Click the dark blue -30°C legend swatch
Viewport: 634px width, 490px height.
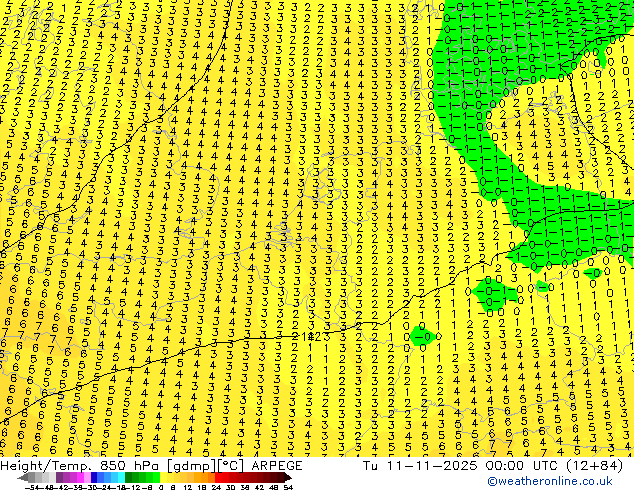pos(94,477)
